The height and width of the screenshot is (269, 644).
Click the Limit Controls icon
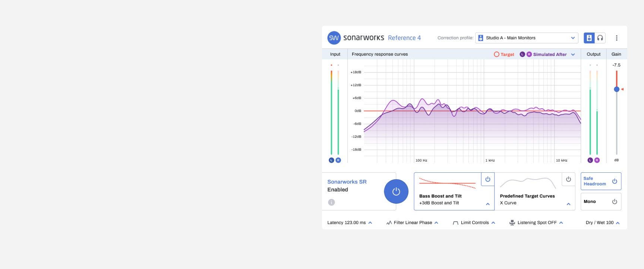[x=455, y=223]
